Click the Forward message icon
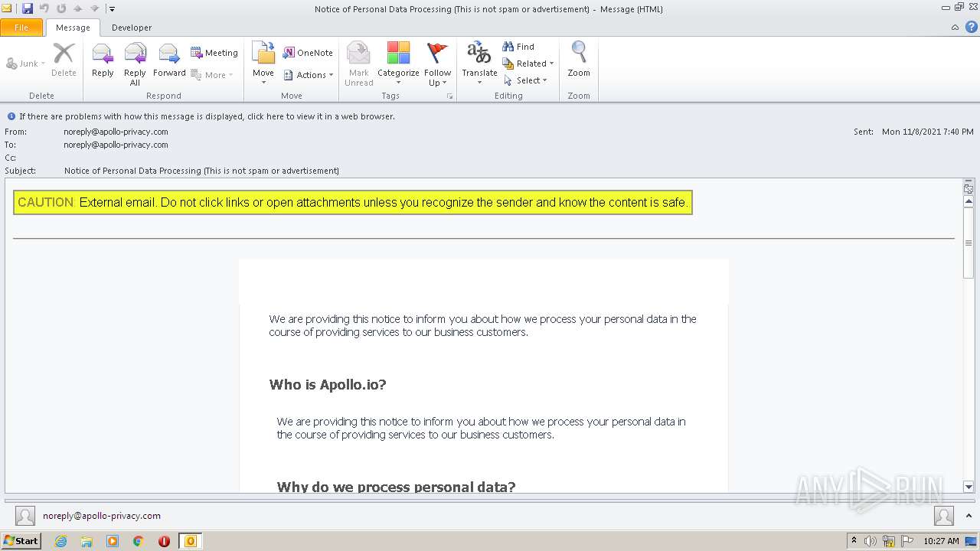 [x=169, y=60]
